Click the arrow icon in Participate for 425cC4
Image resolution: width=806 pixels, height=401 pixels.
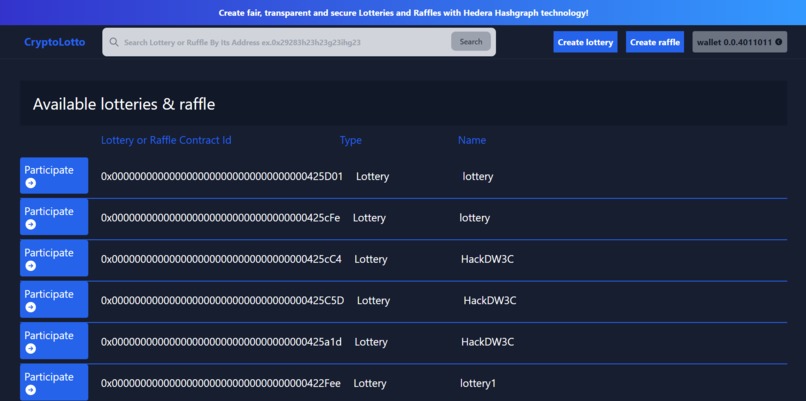pos(31,266)
